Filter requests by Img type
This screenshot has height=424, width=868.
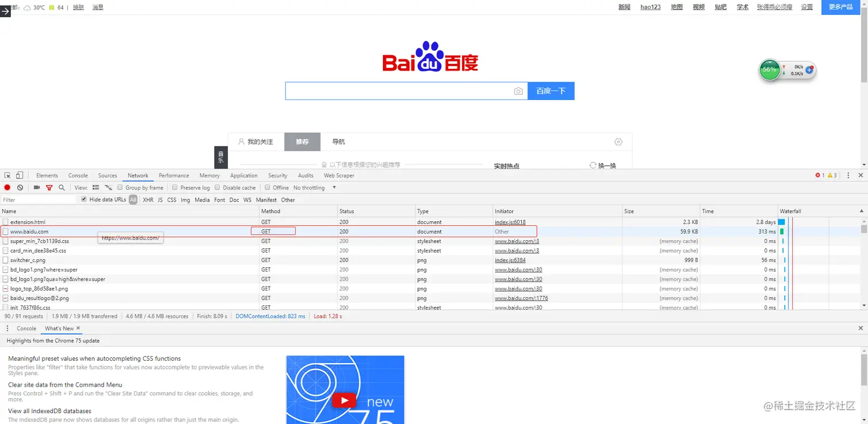[185, 200]
